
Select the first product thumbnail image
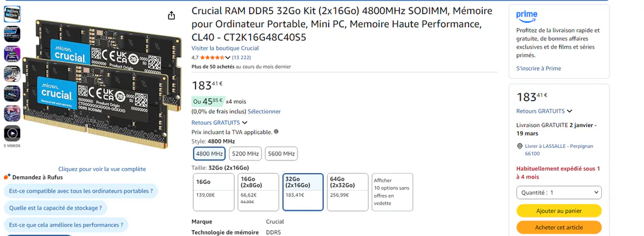(13, 14)
